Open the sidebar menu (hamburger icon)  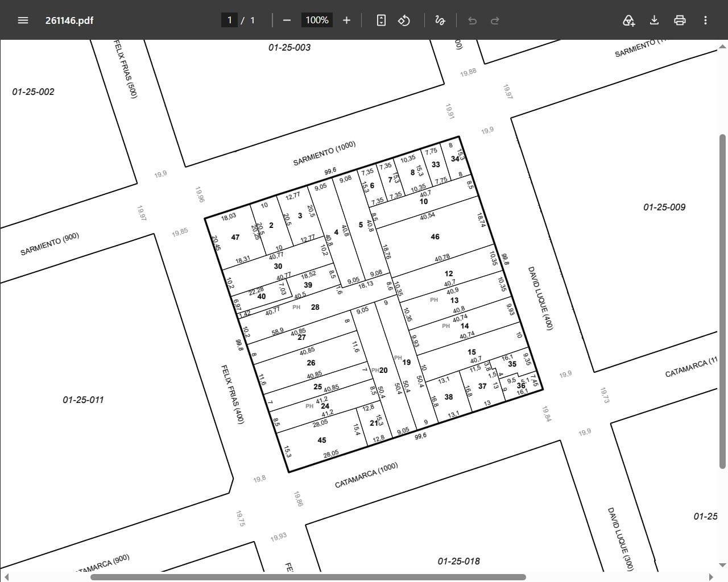click(x=23, y=20)
